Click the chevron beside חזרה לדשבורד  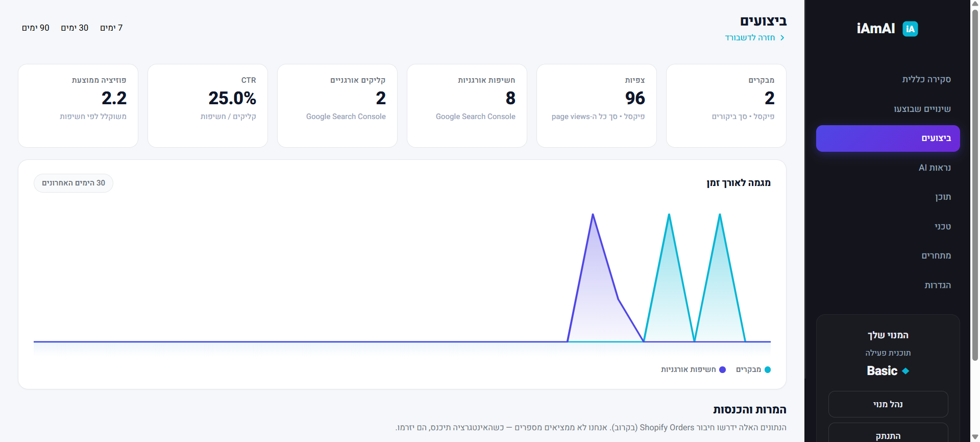(x=782, y=38)
